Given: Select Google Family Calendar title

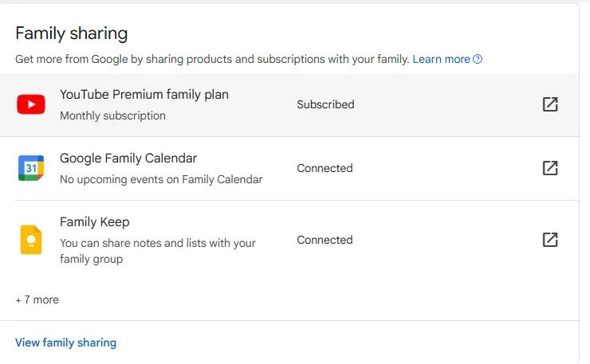Looking at the screenshot, I should (128, 159).
